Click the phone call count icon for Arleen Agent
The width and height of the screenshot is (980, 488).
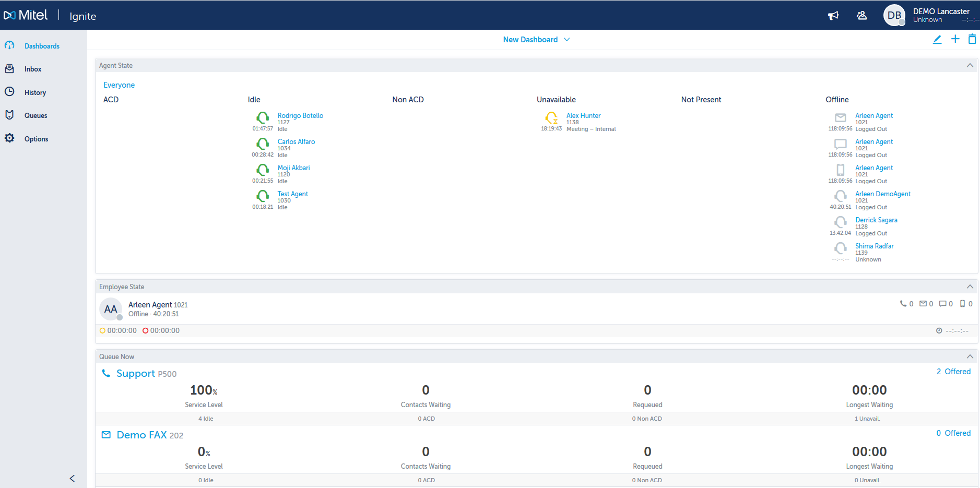904,303
